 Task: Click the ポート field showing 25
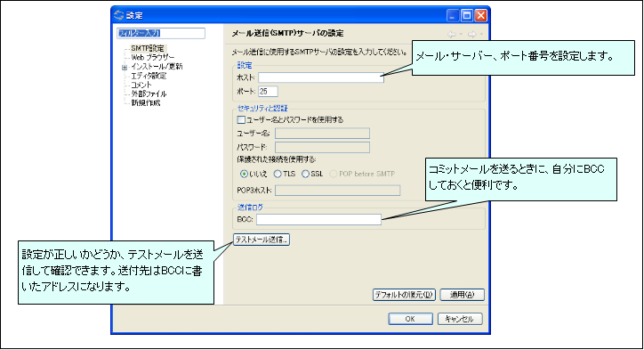click(x=268, y=92)
